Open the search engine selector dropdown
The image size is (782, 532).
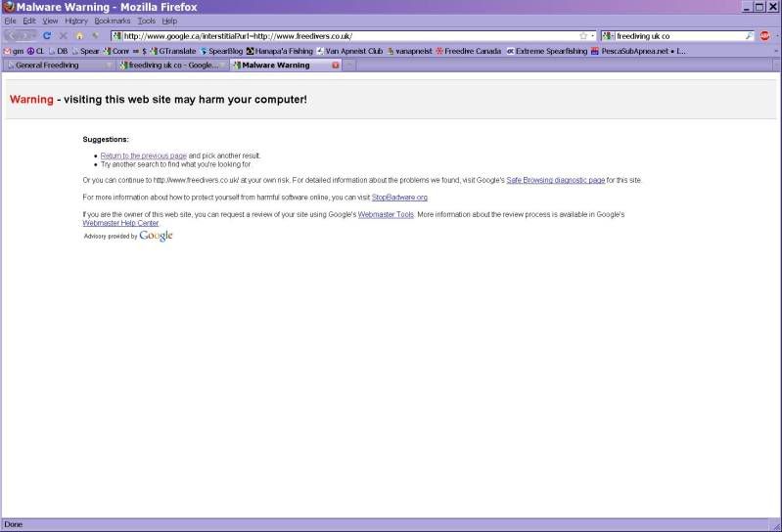click(x=608, y=36)
